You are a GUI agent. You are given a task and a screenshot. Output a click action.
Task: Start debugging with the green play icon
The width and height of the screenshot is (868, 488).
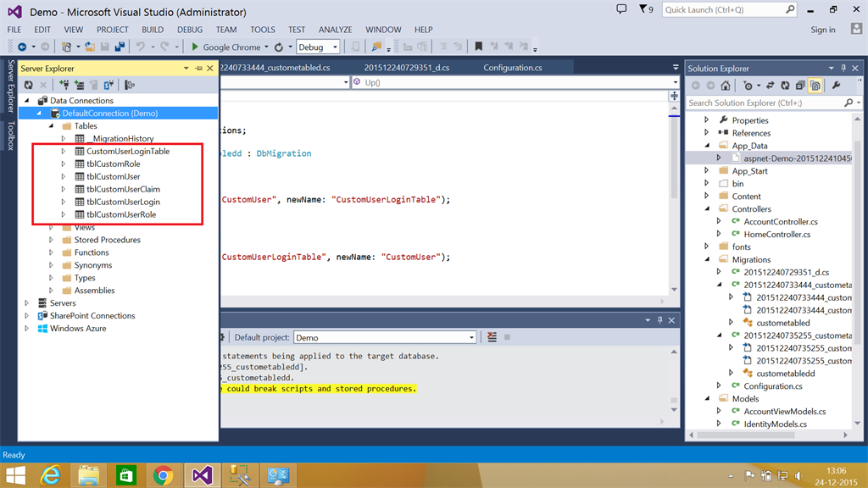click(x=195, y=47)
